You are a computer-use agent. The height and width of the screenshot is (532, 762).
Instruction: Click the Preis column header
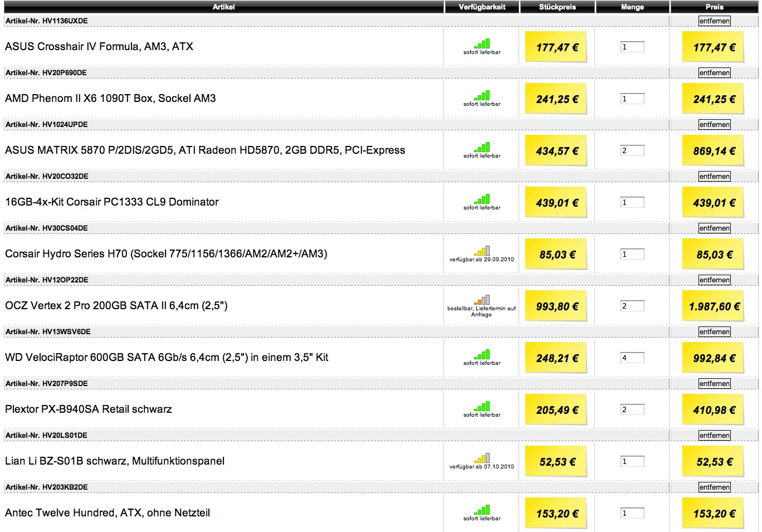pyautogui.click(x=715, y=7)
